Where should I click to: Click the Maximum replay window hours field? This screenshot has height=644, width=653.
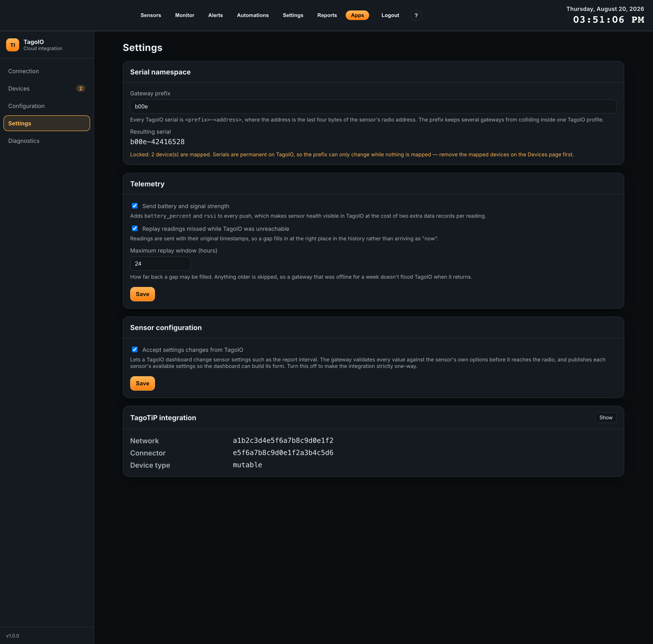[161, 264]
